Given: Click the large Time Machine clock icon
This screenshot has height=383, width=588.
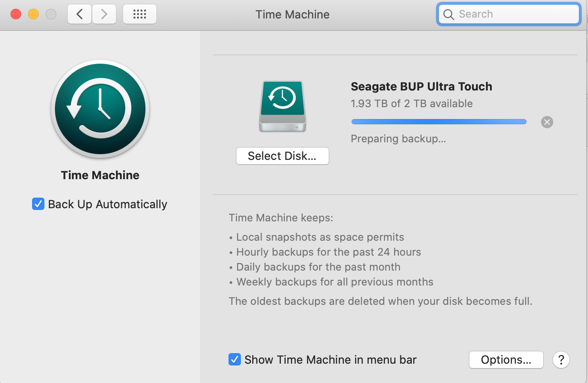Looking at the screenshot, I should [x=100, y=108].
